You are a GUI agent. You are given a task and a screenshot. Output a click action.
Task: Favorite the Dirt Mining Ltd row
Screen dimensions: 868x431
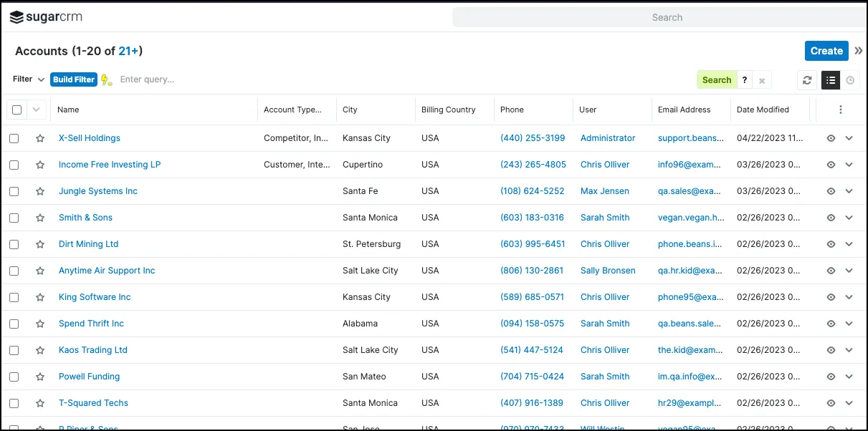pos(40,244)
